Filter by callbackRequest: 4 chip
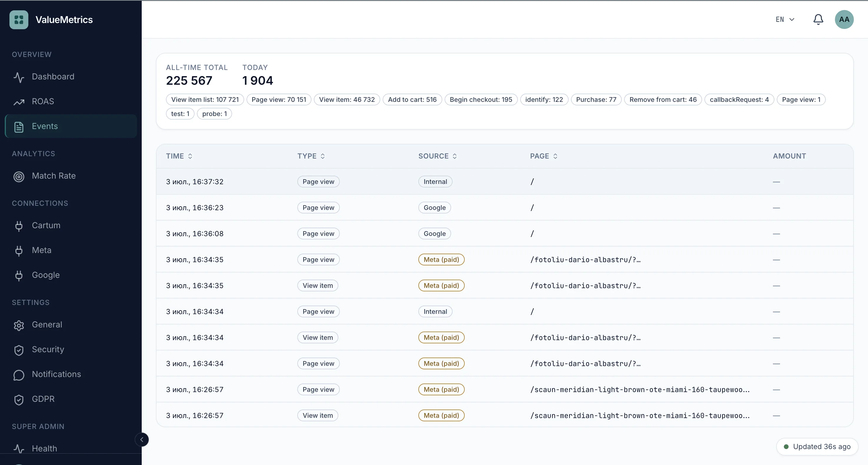The width and height of the screenshot is (868, 465). point(739,100)
